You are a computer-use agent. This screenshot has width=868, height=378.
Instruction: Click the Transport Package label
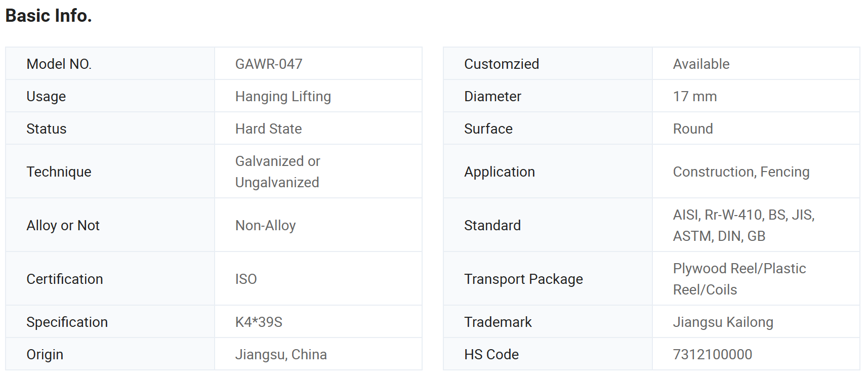pyautogui.click(x=523, y=279)
